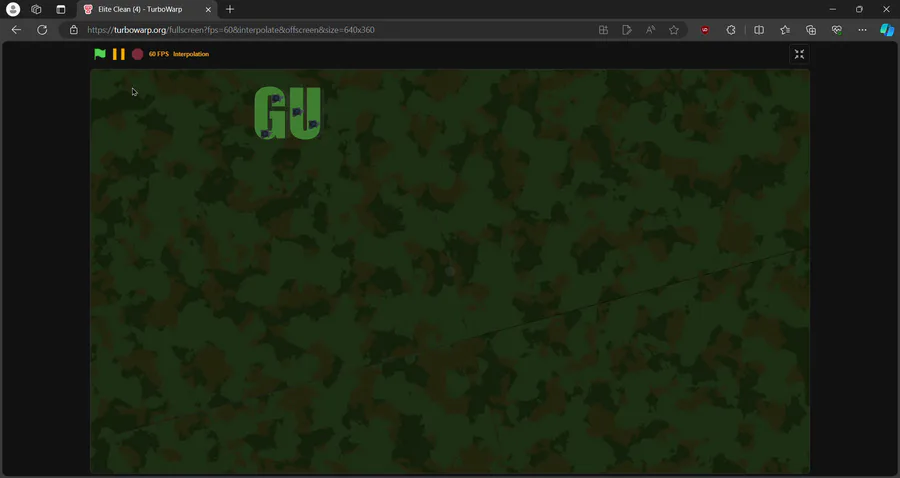Click the page edit pencil icon in address bar
Screen dimensions: 900x478
click(x=627, y=30)
